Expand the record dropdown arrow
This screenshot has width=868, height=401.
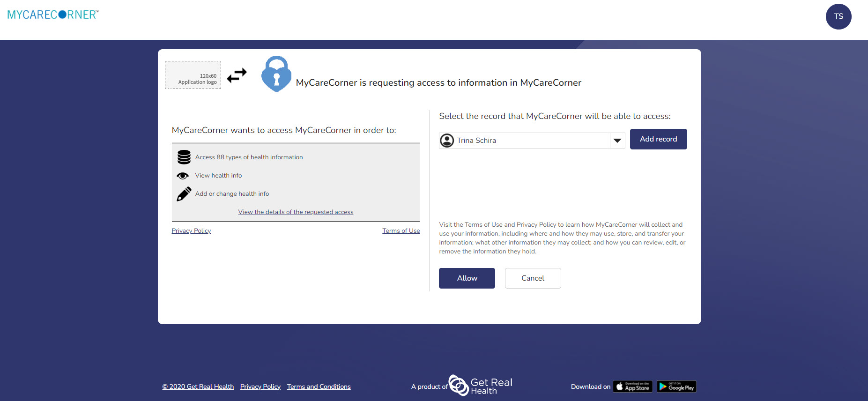(617, 141)
